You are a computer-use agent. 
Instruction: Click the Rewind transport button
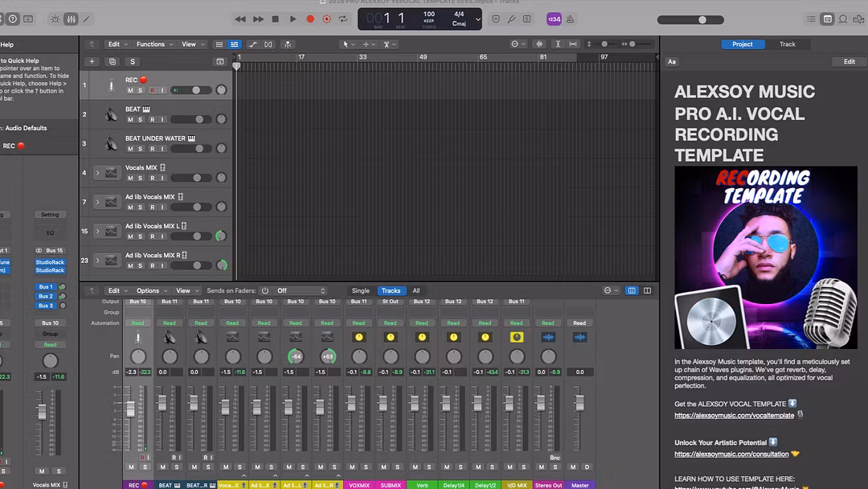coord(240,19)
